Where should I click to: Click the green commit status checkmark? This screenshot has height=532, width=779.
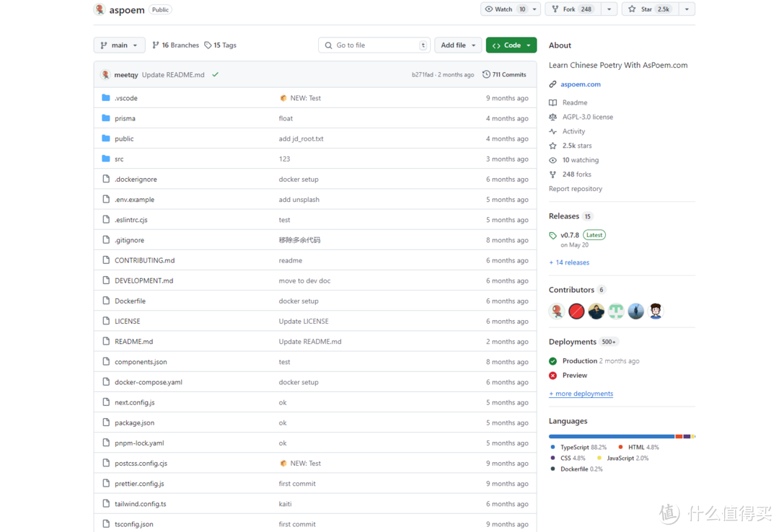pyautogui.click(x=215, y=74)
